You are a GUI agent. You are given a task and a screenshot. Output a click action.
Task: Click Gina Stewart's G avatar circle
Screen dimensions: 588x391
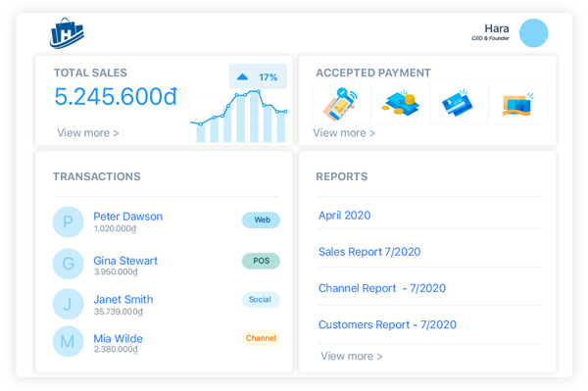click(68, 264)
